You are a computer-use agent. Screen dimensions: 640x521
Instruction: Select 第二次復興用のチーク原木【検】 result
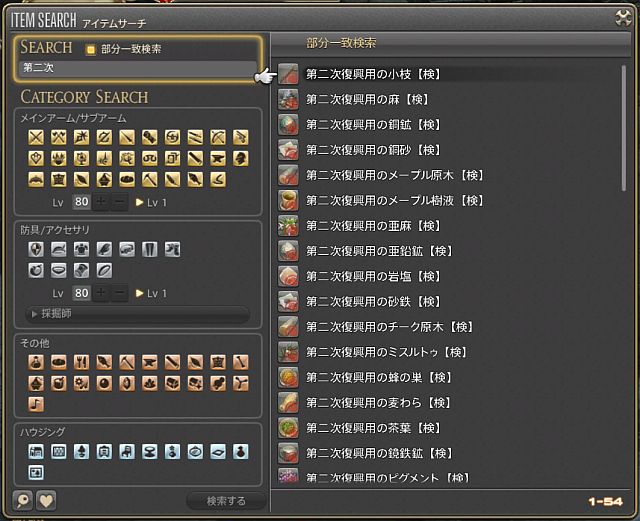[x=447, y=327]
